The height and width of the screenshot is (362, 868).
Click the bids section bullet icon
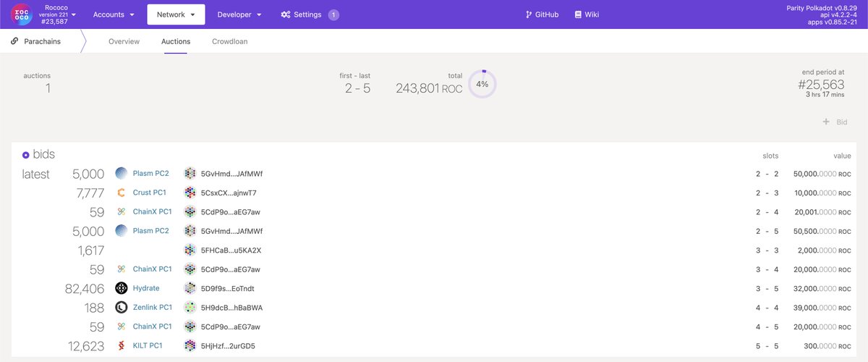[26, 155]
